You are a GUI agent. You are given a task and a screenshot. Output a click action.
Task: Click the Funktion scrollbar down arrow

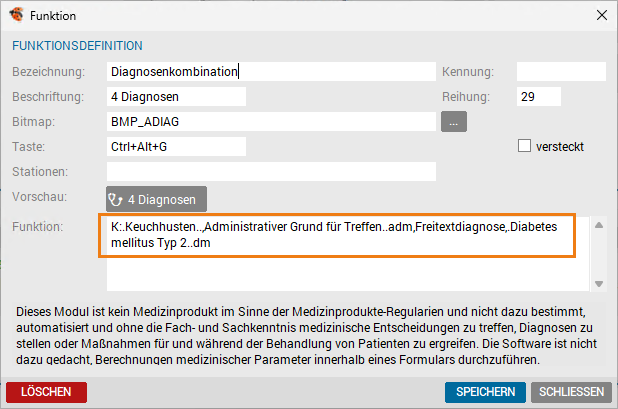point(598,283)
